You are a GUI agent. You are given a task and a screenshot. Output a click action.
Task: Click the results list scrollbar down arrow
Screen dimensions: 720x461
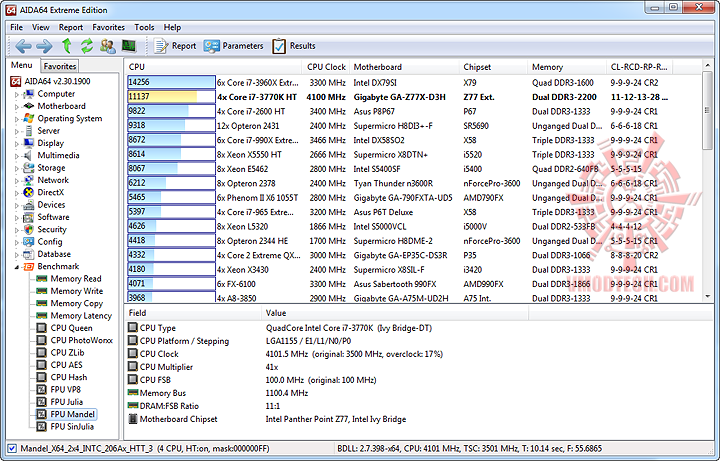pyautogui.click(x=708, y=297)
